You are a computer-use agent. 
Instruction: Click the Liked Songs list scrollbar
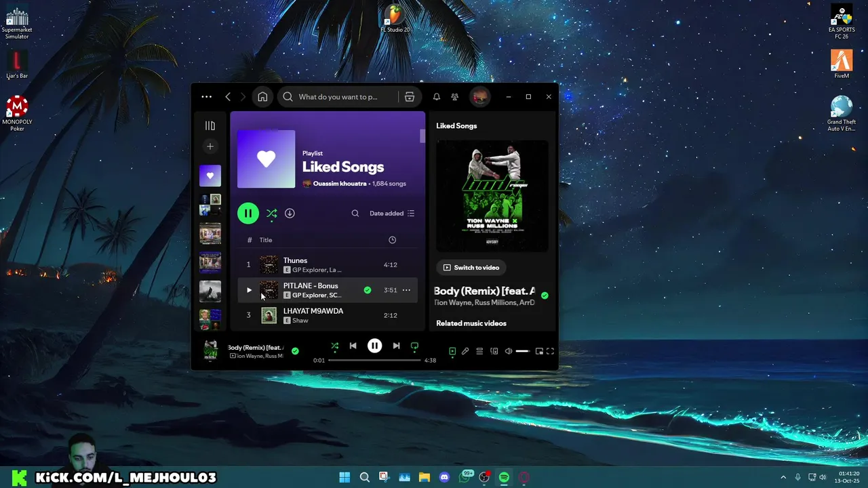pos(422,136)
